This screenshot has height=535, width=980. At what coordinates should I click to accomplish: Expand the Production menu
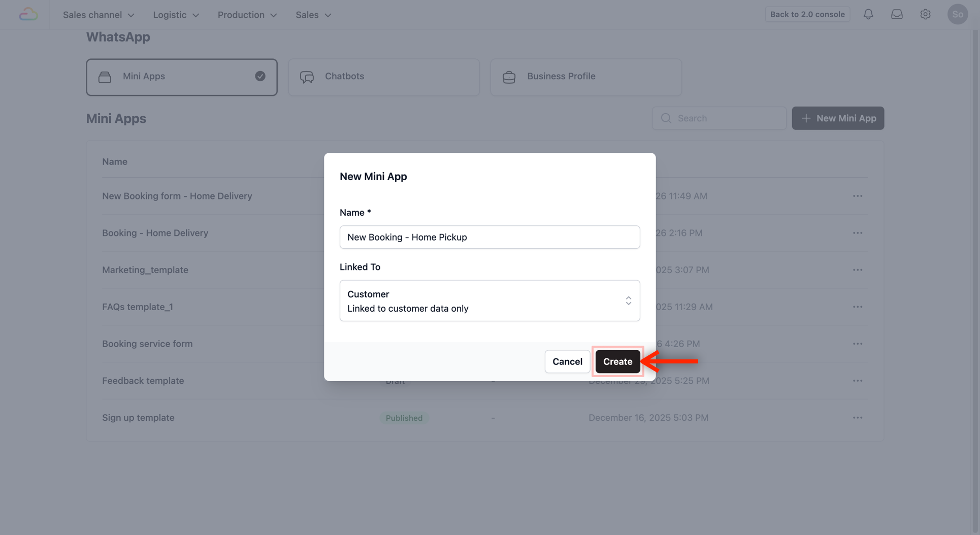click(247, 15)
